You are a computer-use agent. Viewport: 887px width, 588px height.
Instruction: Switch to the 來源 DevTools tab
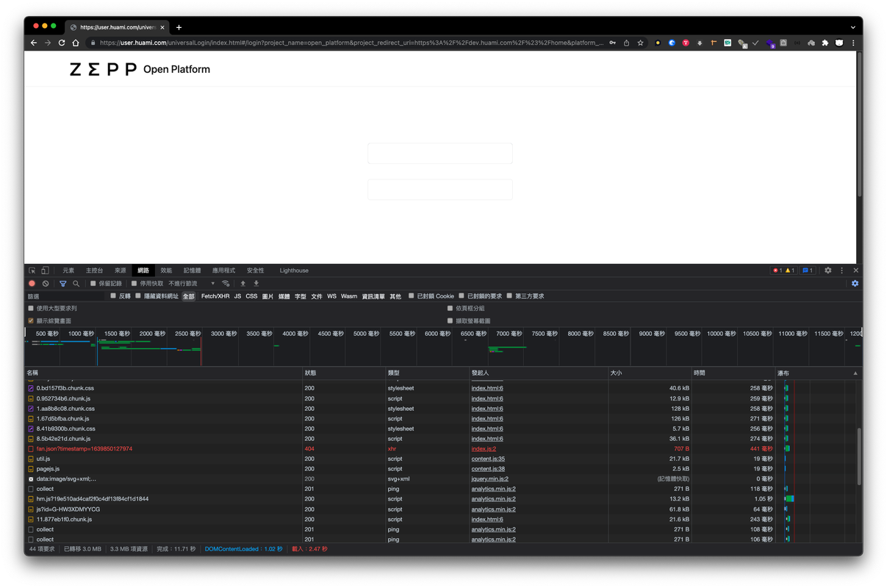(121, 270)
